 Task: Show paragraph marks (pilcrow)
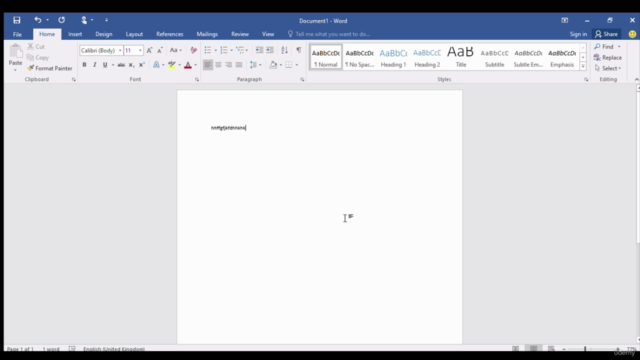299,50
